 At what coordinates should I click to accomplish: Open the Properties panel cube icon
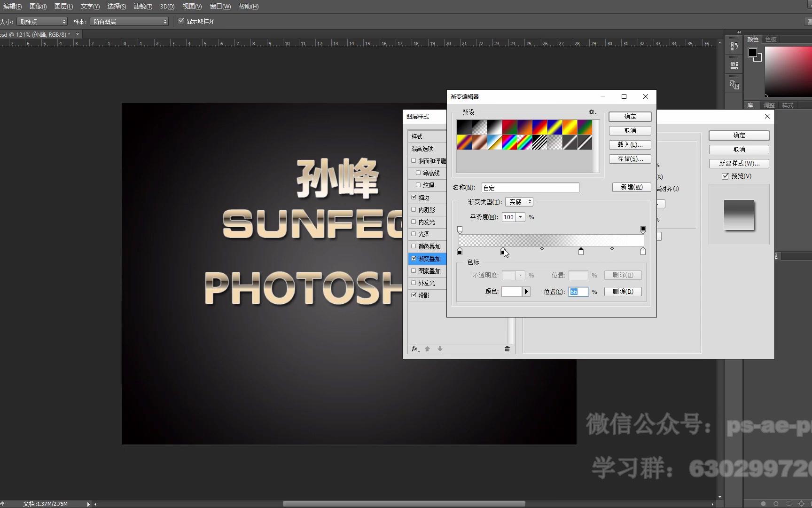pyautogui.click(x=734, y=65)
